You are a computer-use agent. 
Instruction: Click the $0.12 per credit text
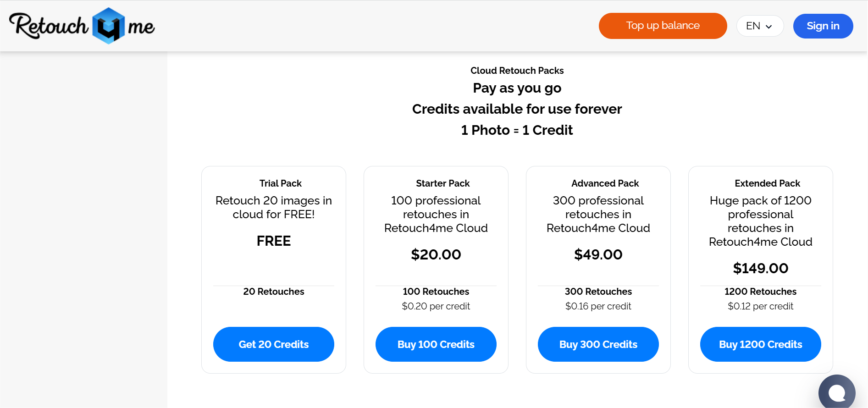pos(760,306)
